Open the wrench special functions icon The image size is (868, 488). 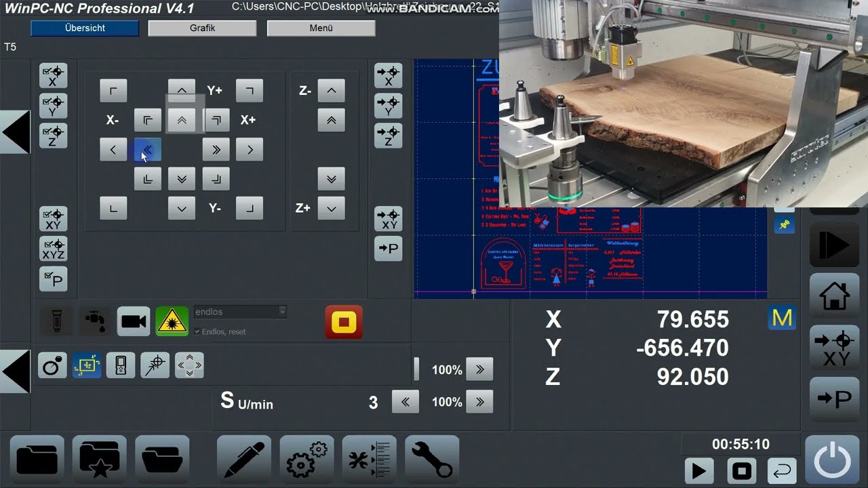[432, 460]
